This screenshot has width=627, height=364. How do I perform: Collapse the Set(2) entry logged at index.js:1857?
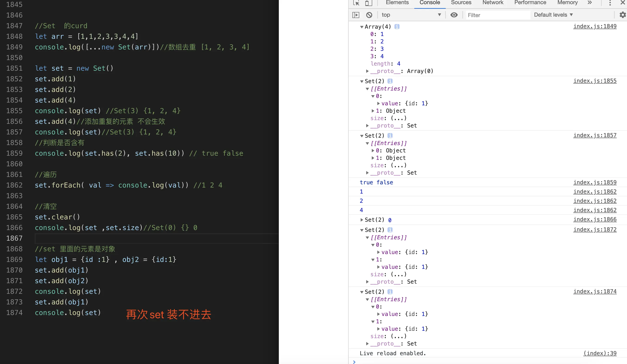pyautogui.click(x=362, y=136)
